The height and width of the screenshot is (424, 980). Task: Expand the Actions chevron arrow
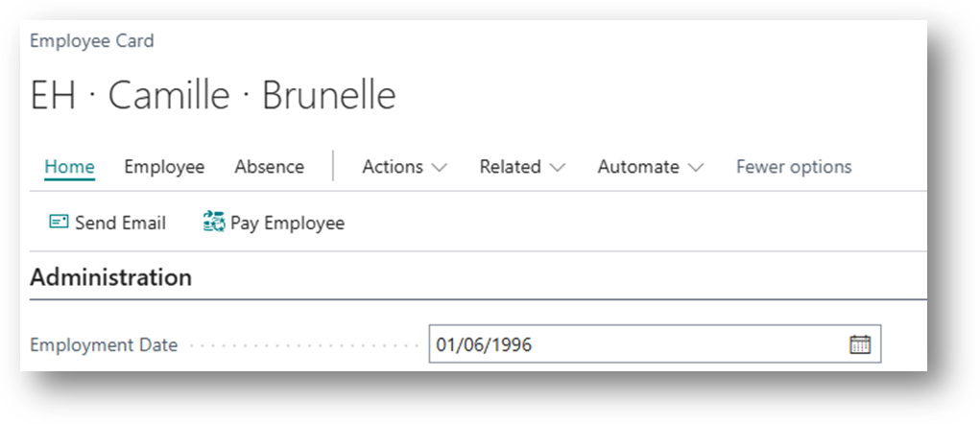[440, 167]
